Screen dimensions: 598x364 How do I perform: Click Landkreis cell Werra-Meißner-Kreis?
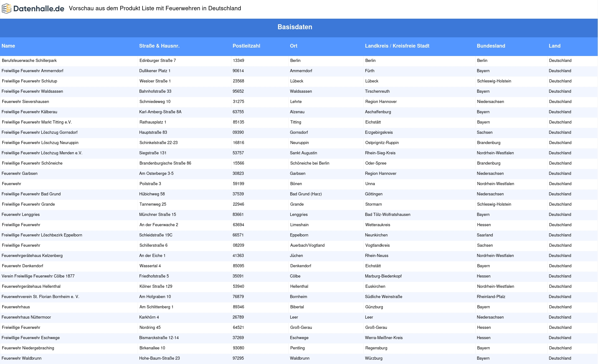(384, 338)
